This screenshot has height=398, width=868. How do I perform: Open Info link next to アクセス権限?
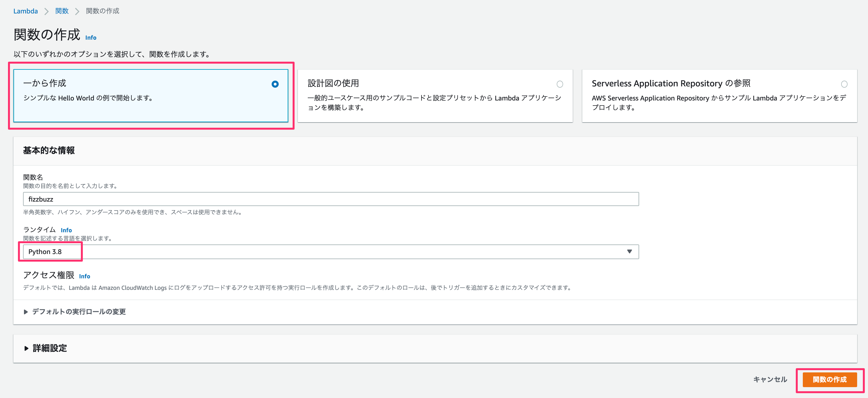tap(84, 276)
